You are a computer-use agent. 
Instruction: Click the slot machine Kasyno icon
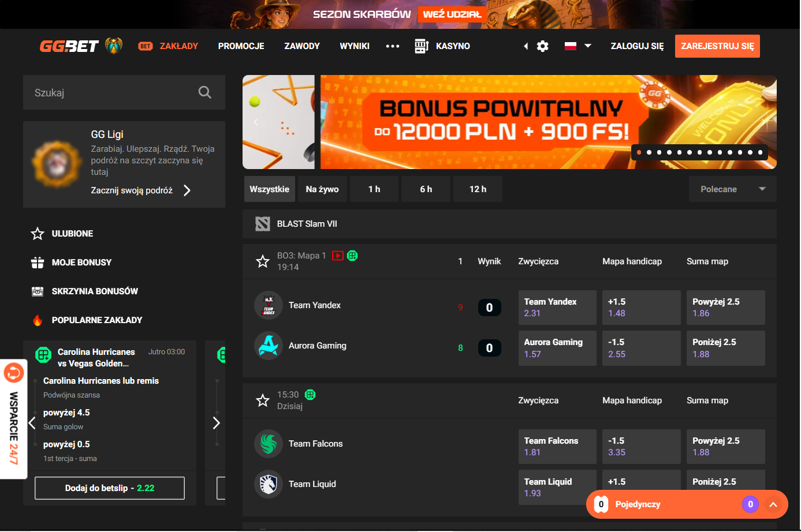(422, 46)
